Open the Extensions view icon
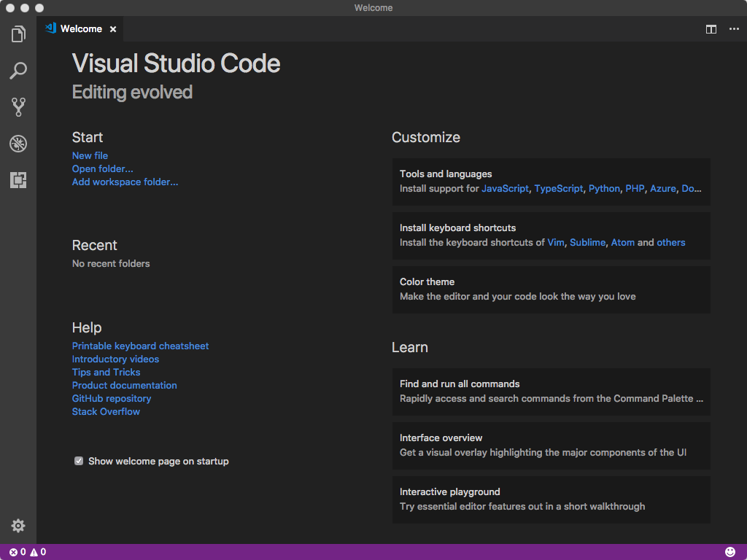Viewport: 747px width, 560px height. 18,180
